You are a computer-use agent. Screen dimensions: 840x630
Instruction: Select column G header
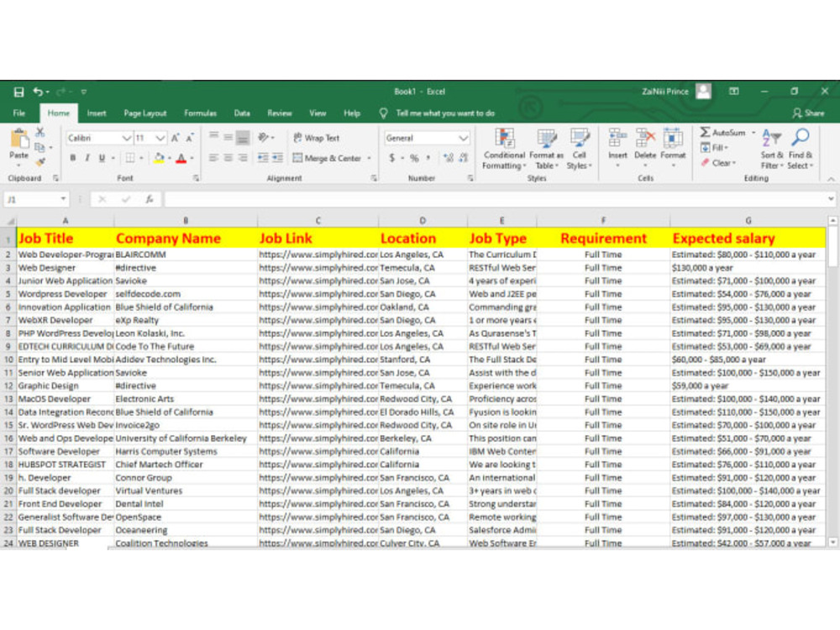748,221
